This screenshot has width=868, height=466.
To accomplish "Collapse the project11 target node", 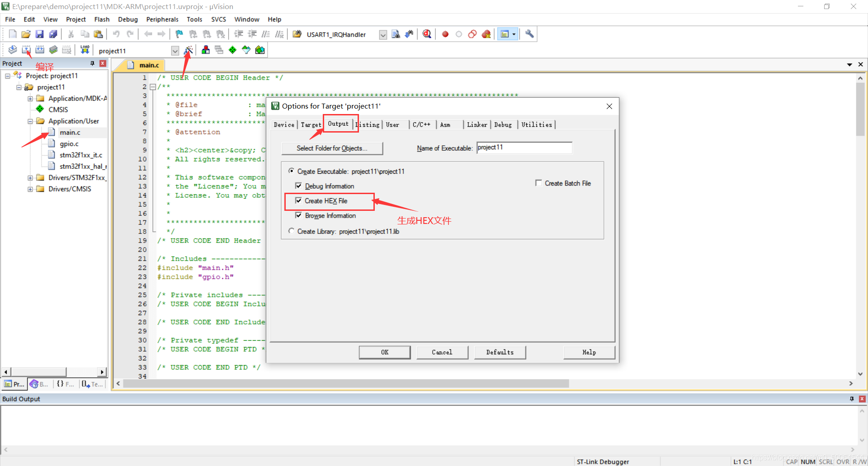I will 19,87.
